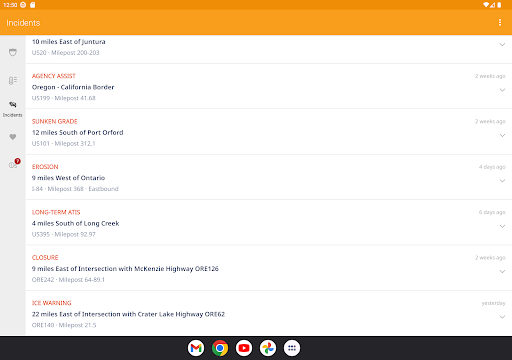Open the McKenzie Highway ORE126 intersection entry
The image size is (512, 360).
[125, 269]
